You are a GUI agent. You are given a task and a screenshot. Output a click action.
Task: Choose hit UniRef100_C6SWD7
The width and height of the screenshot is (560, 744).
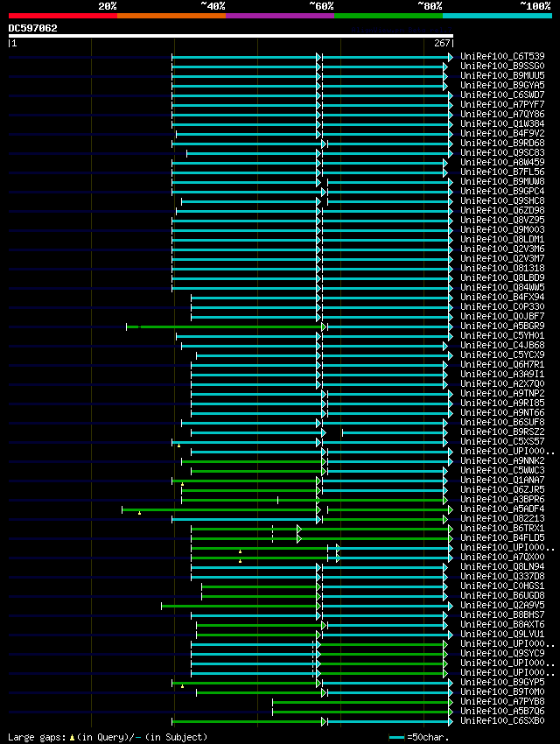pyautogui.click(x=502, y=95)
